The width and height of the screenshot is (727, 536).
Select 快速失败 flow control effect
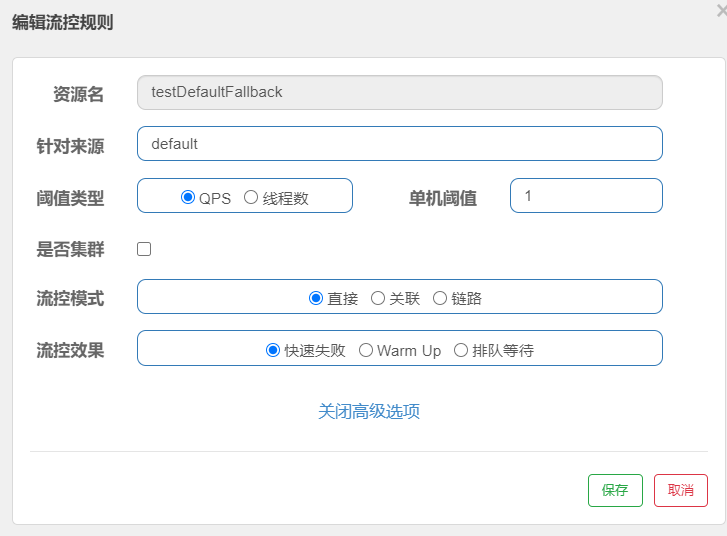pyautogui.click(x=273, y=350)
